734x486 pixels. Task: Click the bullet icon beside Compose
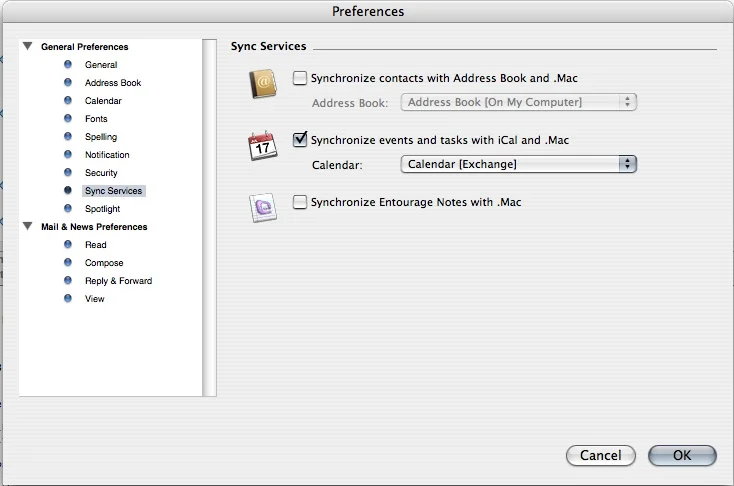click(68, 263)
